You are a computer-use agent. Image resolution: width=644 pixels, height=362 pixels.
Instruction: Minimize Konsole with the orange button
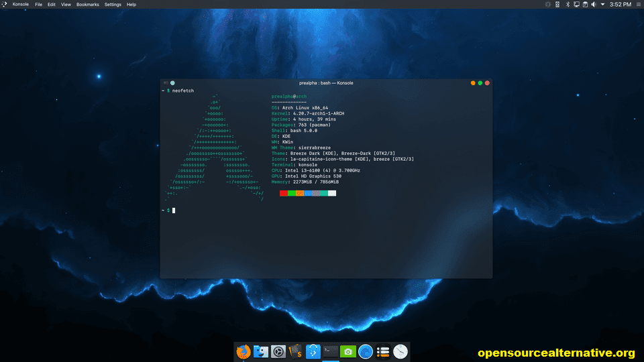pos(473,83)
